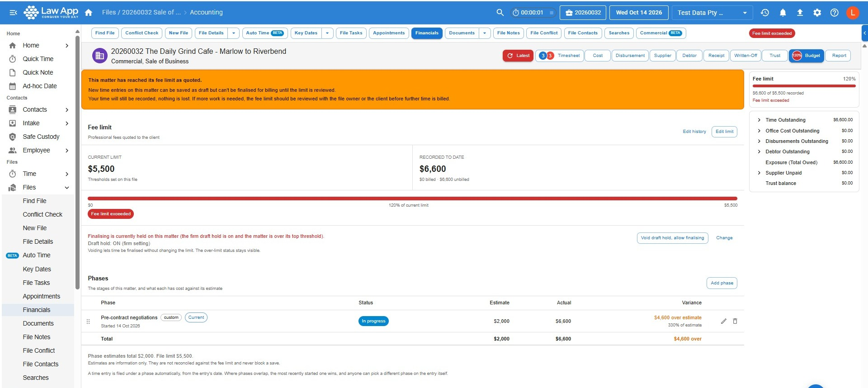
Task: Collapse the Files sidebar section
Action: pyautogui.click(x=67, y=187)
